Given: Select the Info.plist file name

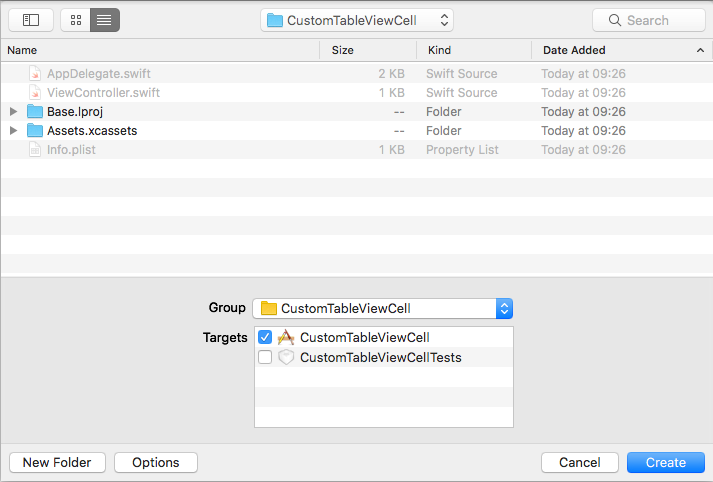Looking at the screenshot, I should pos(71,150).
